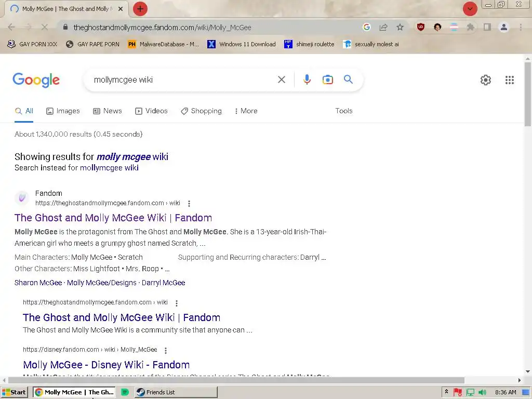Open the Google apps grid

[x=509, y=80]
